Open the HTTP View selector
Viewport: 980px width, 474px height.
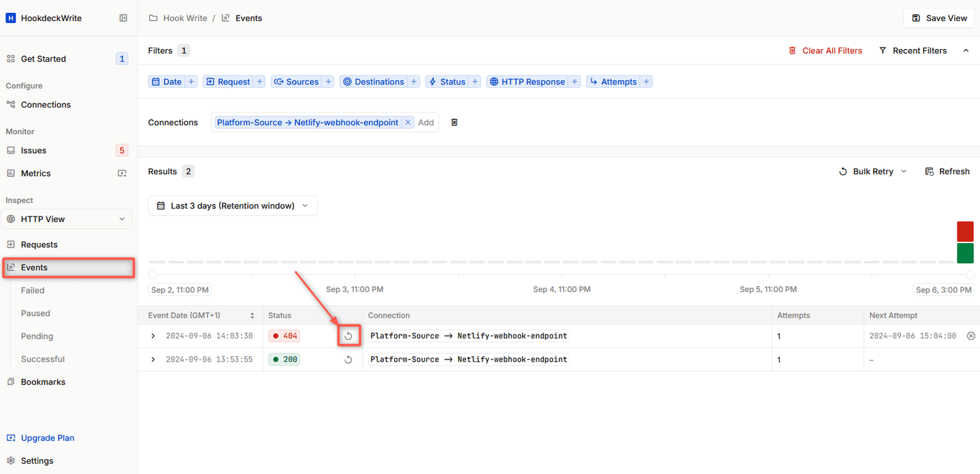pos(66,219)
